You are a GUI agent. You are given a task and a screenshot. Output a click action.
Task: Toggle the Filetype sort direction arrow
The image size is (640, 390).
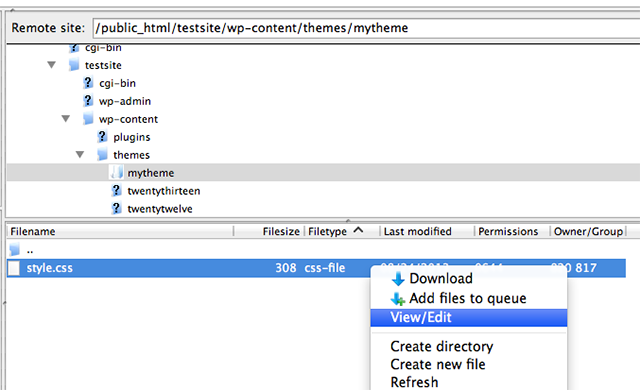tap(358, 230)
